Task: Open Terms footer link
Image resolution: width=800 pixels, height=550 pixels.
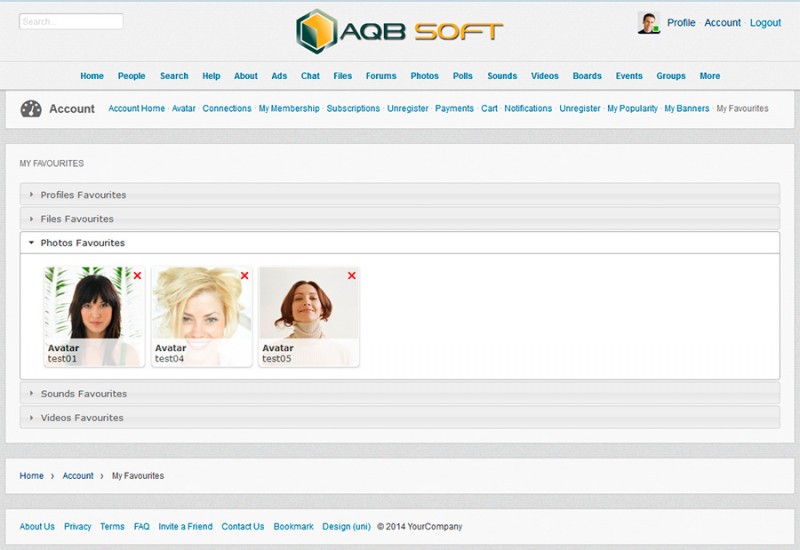Action: pyautogui.click(x=112, y=526)
